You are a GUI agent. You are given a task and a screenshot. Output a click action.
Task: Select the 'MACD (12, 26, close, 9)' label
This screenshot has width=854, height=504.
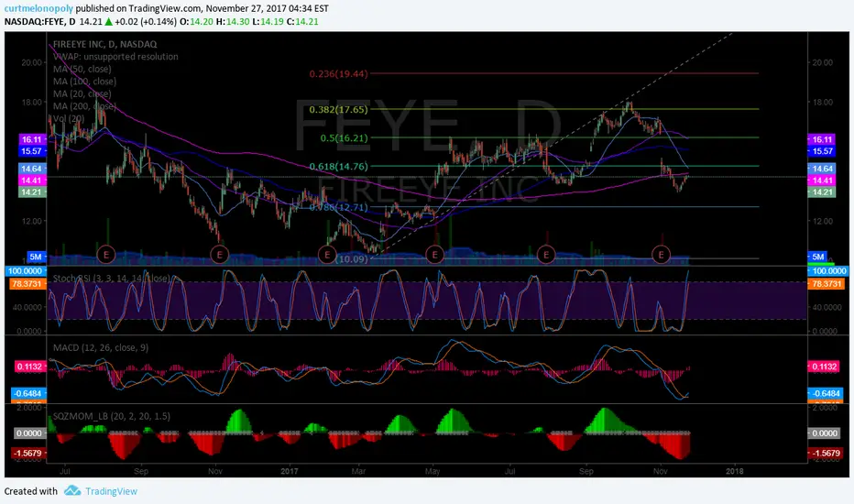coord(100,347)
